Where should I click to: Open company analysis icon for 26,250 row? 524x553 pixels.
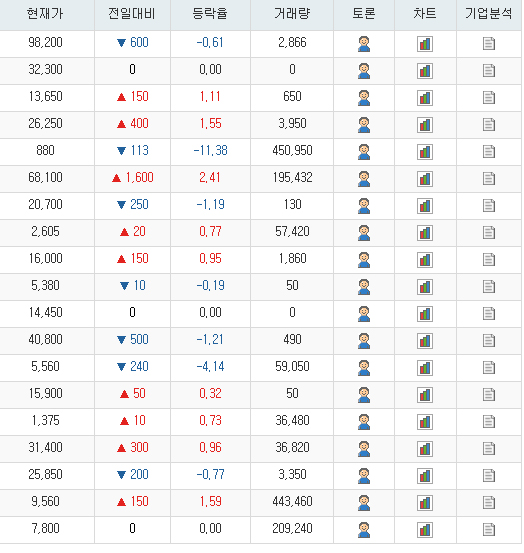(x=488, y=125)
